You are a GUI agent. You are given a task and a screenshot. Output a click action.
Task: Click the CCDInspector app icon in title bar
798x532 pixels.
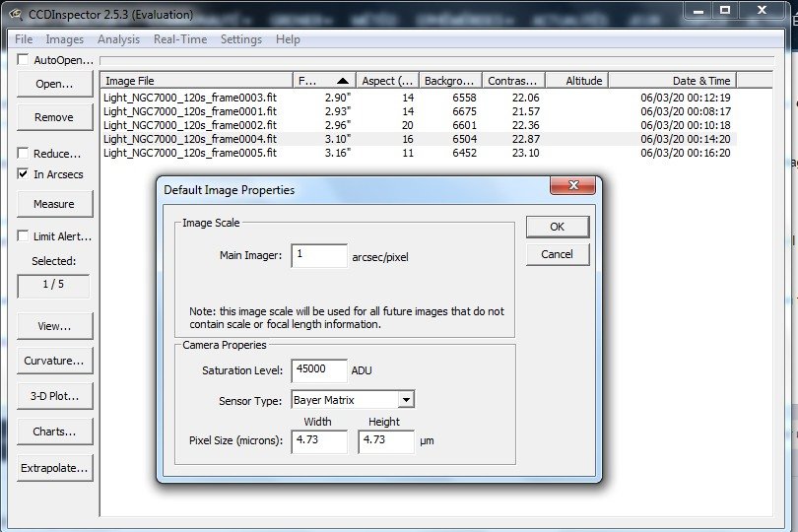16,14
